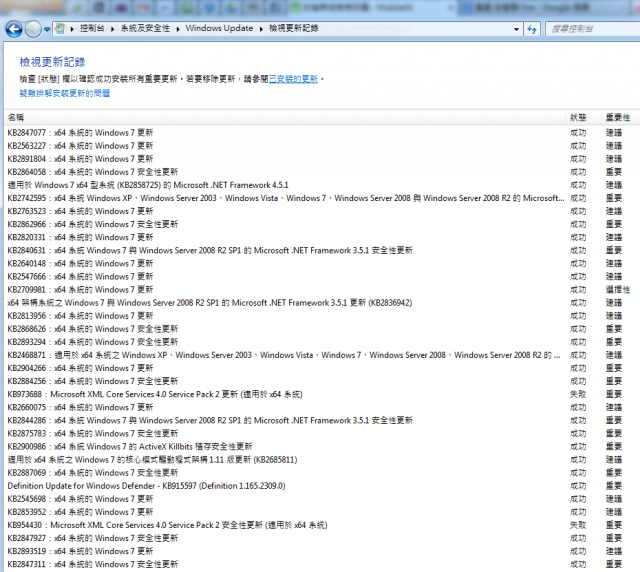Select the KB2868626 security update row
This screenshot has width=640, height=572.
(x=320, y=329)
